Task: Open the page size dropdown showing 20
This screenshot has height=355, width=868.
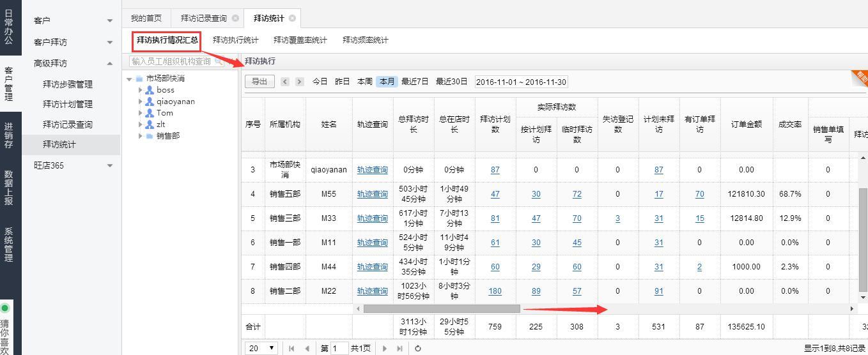Action: pos(262,349)
